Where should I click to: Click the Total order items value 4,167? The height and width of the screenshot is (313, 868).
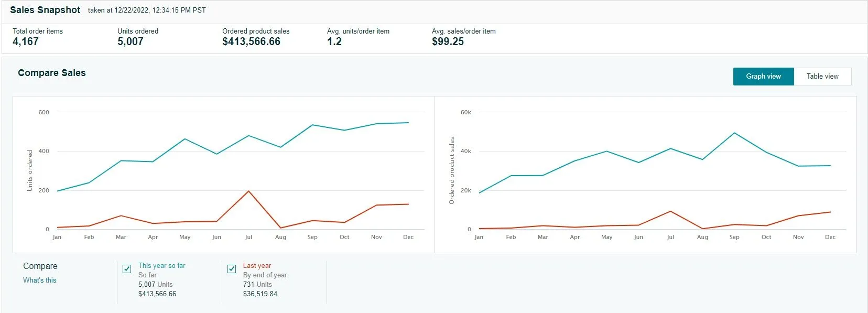coord(26,42)
